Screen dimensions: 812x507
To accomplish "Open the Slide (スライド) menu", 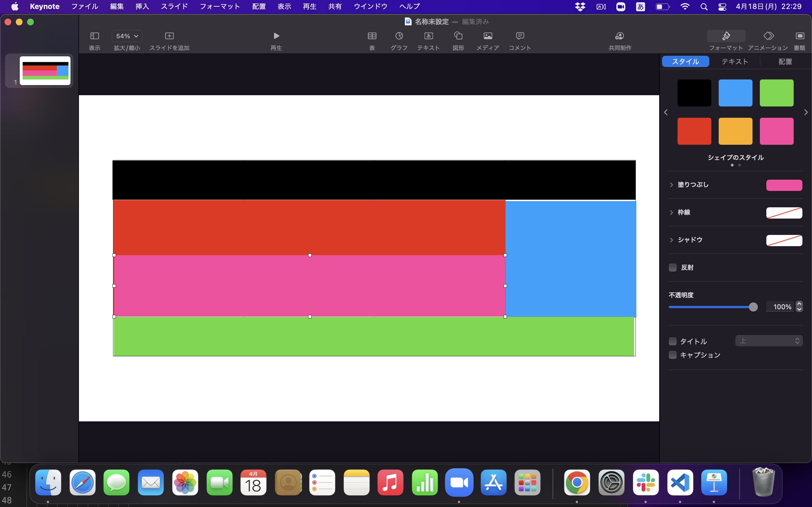I will click(174, 6).
